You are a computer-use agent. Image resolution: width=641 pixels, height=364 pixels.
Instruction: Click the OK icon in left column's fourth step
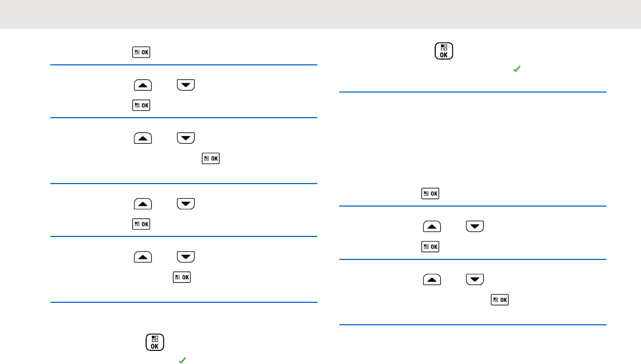click(x=141, y=224)
